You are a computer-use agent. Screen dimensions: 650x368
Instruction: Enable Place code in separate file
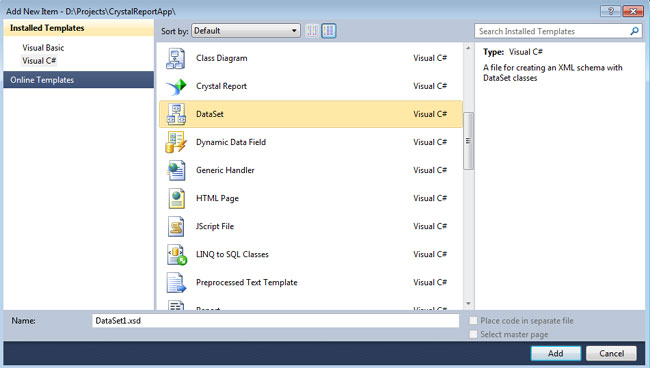tap(473, 320)
